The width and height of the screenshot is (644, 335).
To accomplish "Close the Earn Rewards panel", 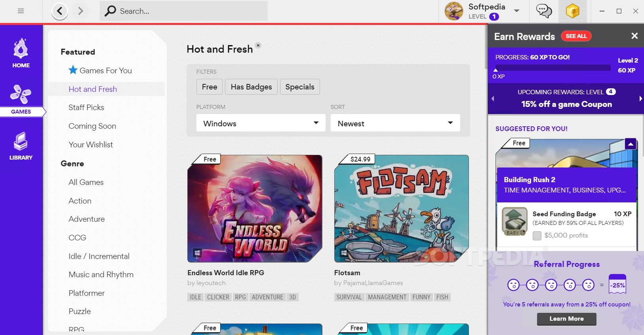I will (x=634, y=36).
